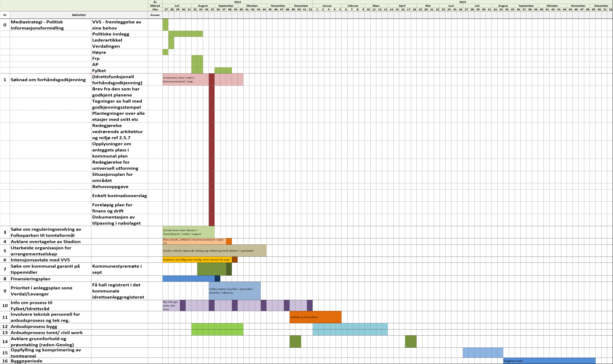Click the orange 'Innleie av konsulent' bar
This screenshot has height=364, width=613.
[x=316, y=317]
